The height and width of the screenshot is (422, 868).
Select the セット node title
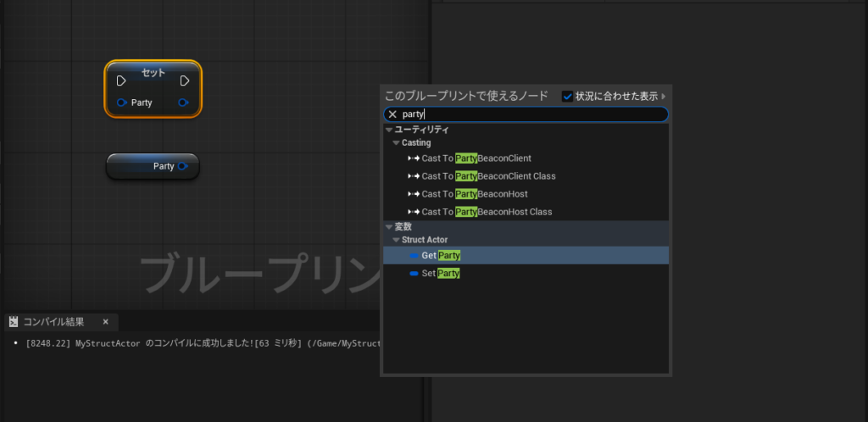153,72
